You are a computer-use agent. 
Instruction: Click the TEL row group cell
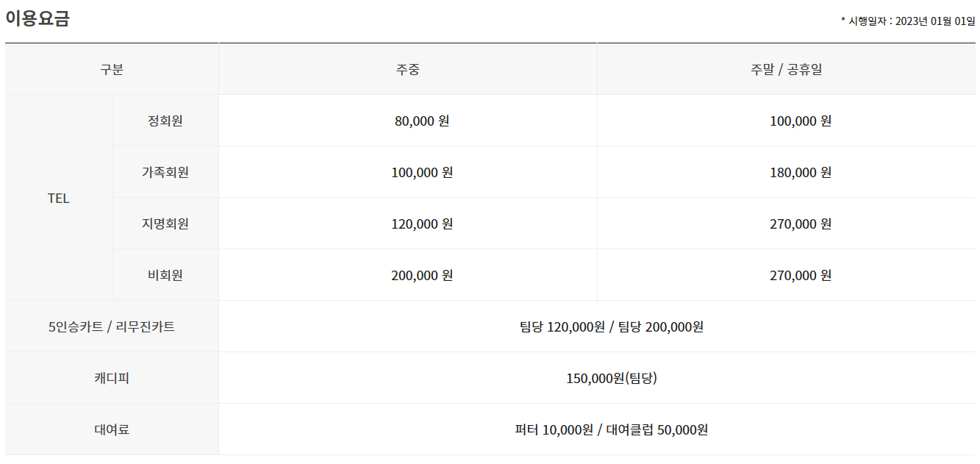59,199
